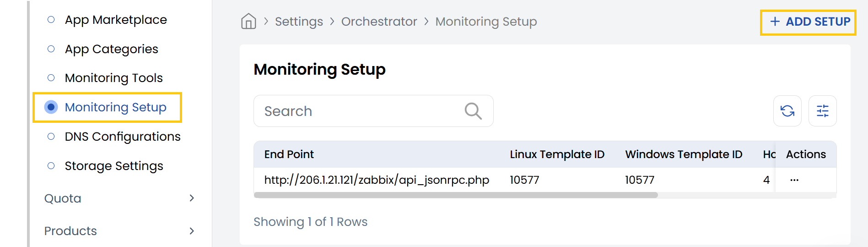
Task: Click the Settings breadcrumb link
Action: point(299,22)
